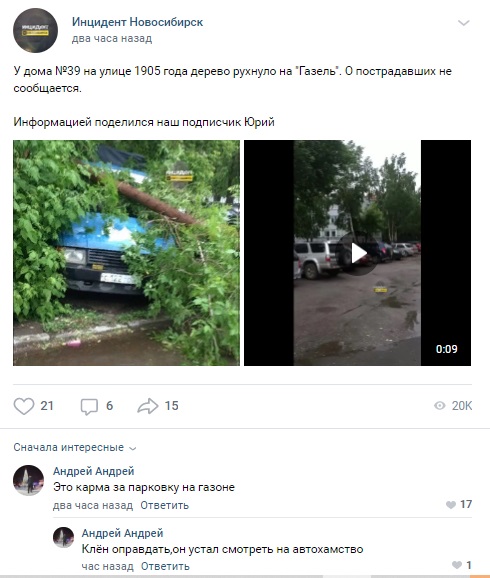Open the Инцидент Новосибирск group name link
Viewport: 490px width, 578px height.
137,22
